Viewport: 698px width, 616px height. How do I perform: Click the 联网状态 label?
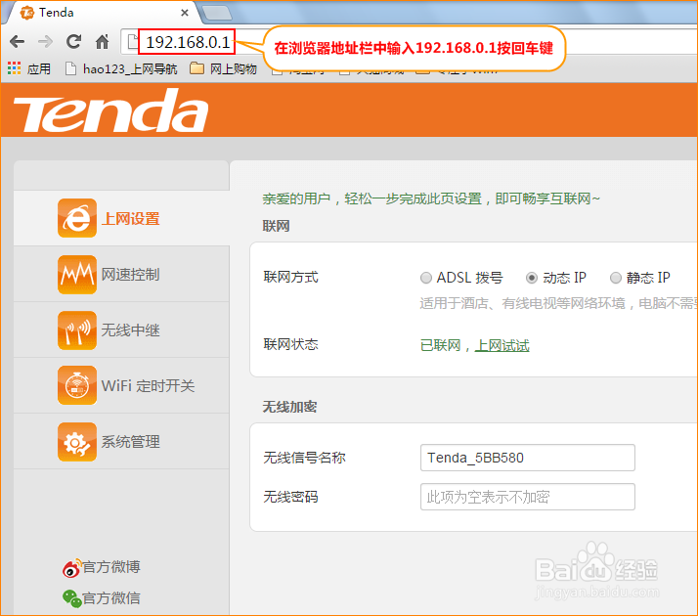pos(290,344)
